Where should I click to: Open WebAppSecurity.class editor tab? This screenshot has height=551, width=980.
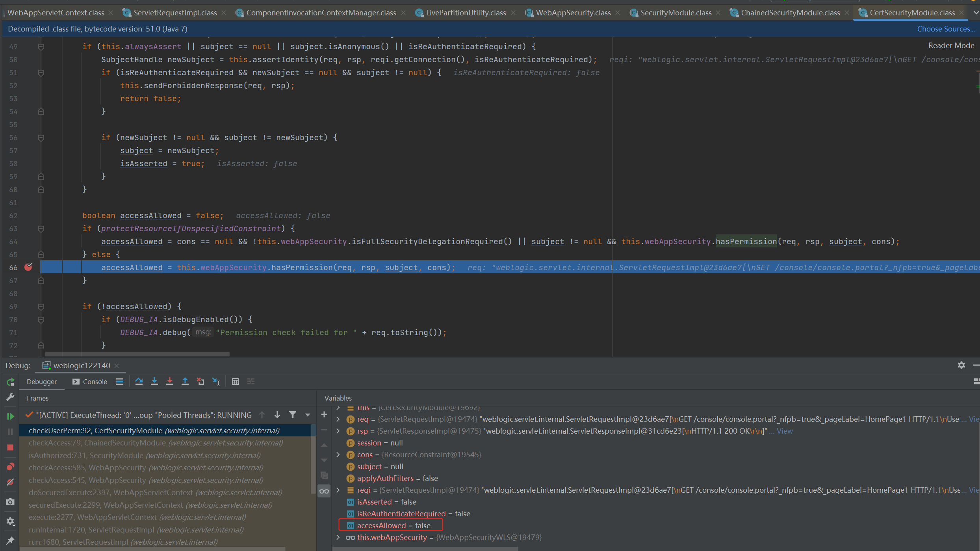point(573,13)
